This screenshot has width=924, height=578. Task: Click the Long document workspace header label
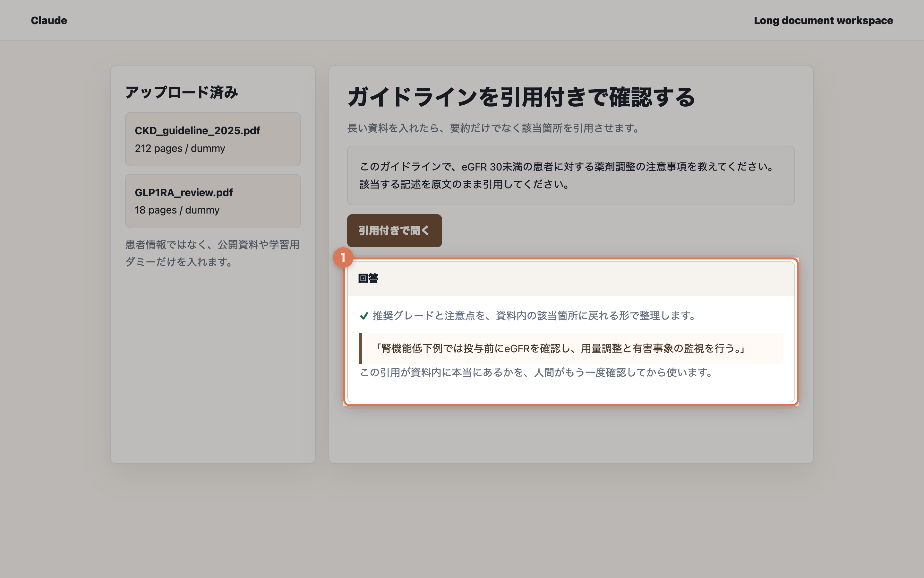(x=823, y=20)
